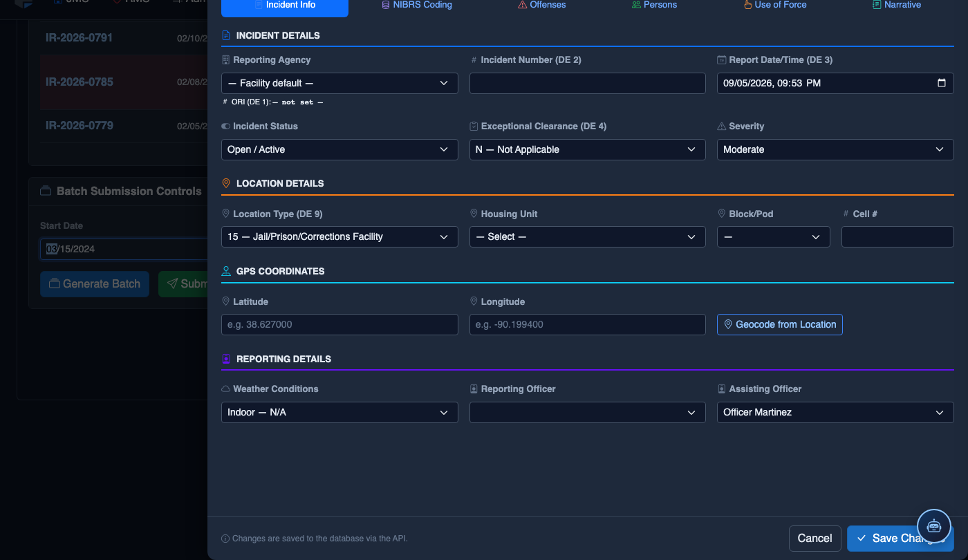Switch to the NIBRS Coding tab
This screenshot has width=968, height=560.
[x=417, y=5]
